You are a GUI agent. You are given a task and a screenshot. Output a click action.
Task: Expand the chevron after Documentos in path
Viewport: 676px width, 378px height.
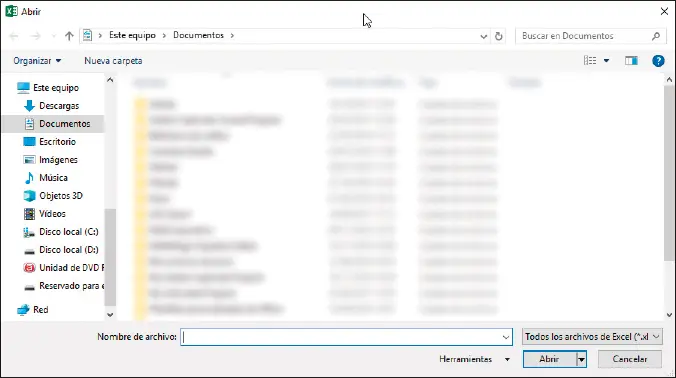point(232,36)
